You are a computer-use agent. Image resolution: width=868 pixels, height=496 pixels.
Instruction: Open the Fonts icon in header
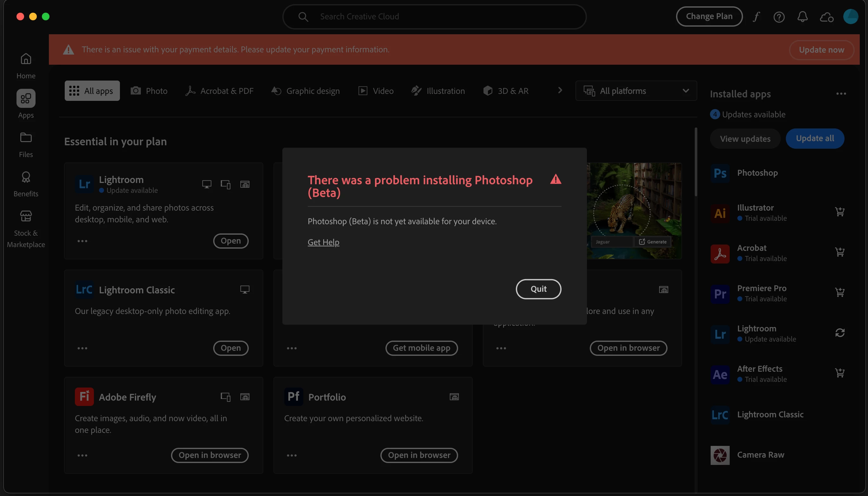tap(756, 16)
